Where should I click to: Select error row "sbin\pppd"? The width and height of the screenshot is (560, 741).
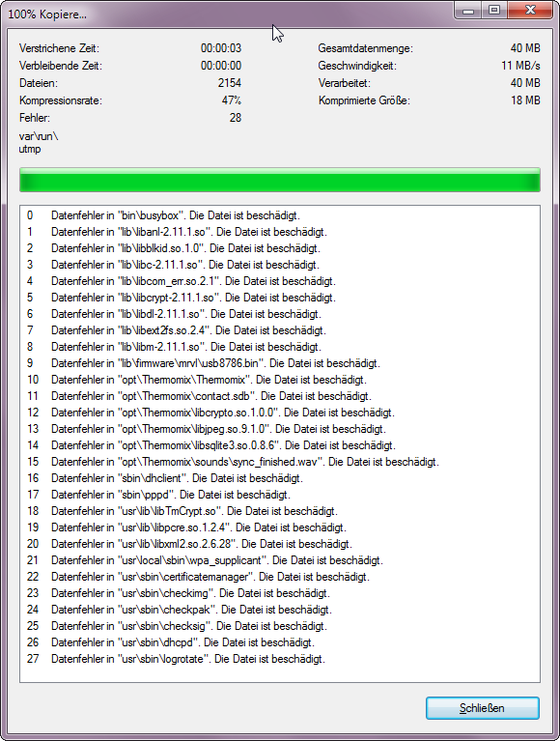click(x=280, y=495)
